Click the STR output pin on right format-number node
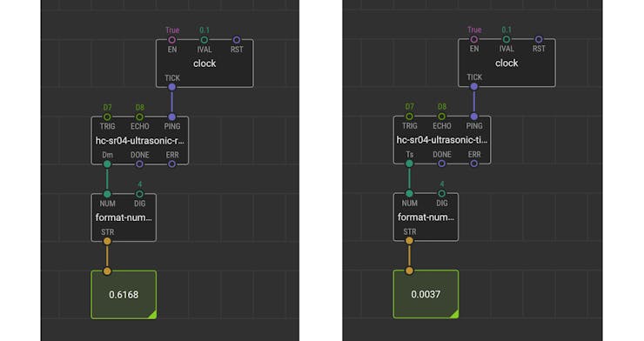644x341 pixels. pyautogui.click(x=409, y=240)
